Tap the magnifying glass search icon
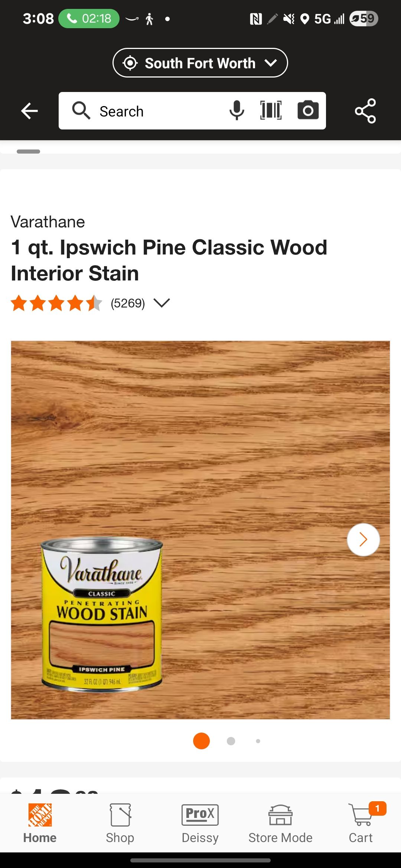The image size is (401, 868). tap(81, 111)
